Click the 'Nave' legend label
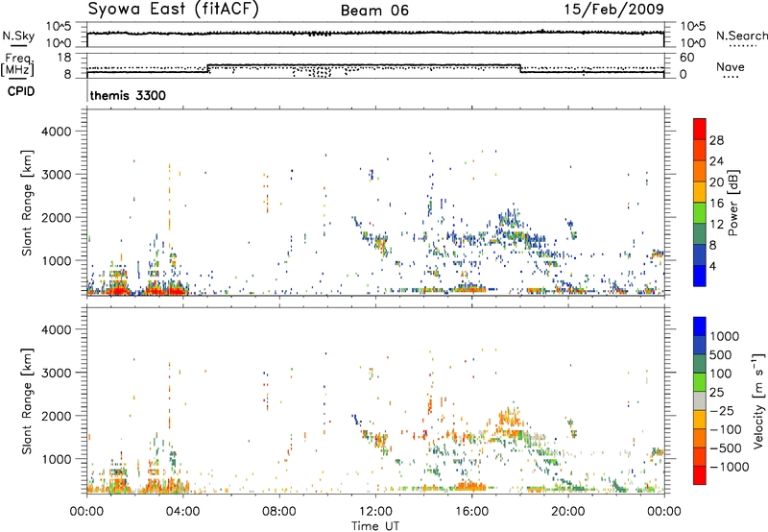Viewport: 768px width, 532px height. click(x=730, y=66)
